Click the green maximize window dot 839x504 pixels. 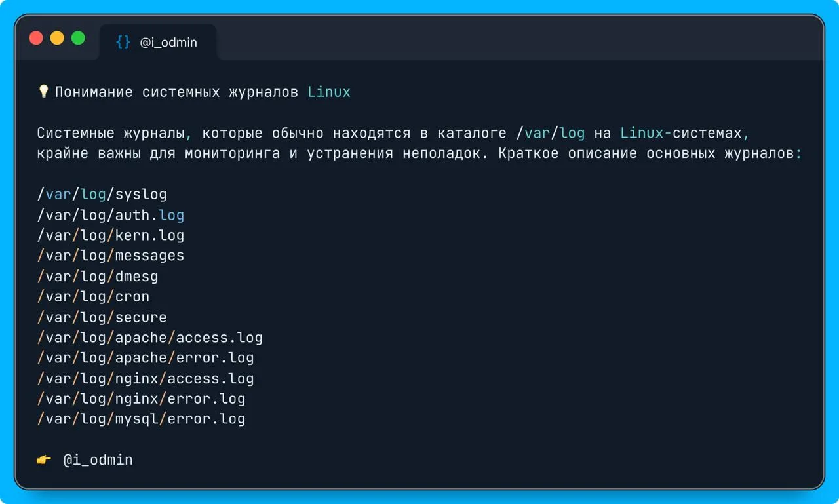pos(78,38)
